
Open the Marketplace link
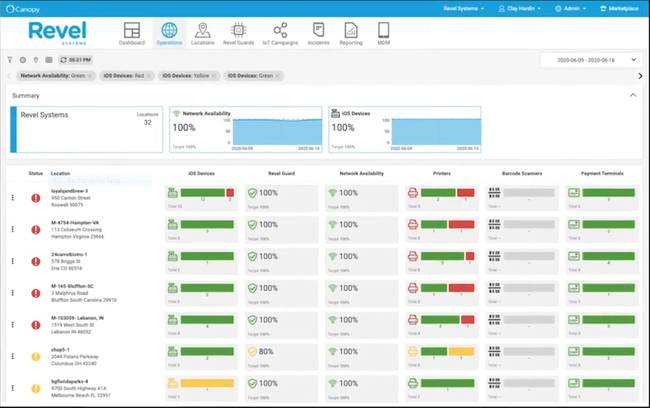click(619, 8)
